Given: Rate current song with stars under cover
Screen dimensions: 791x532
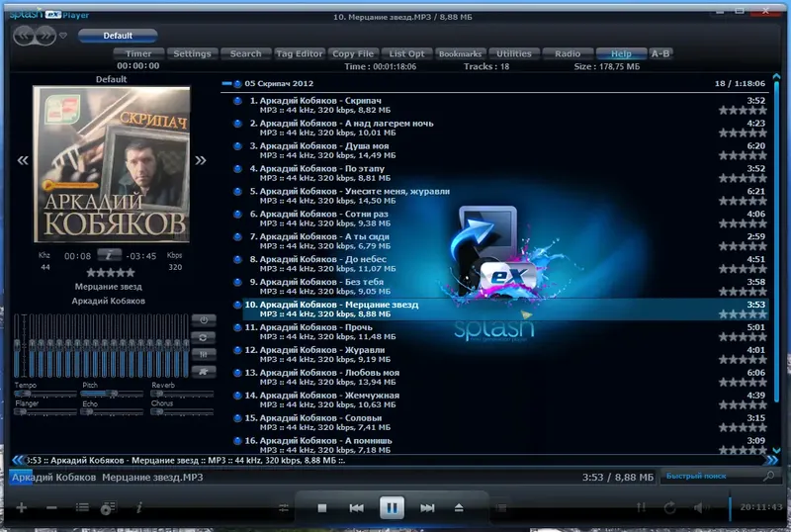Looking at the screenshot, I should [111, 273].
